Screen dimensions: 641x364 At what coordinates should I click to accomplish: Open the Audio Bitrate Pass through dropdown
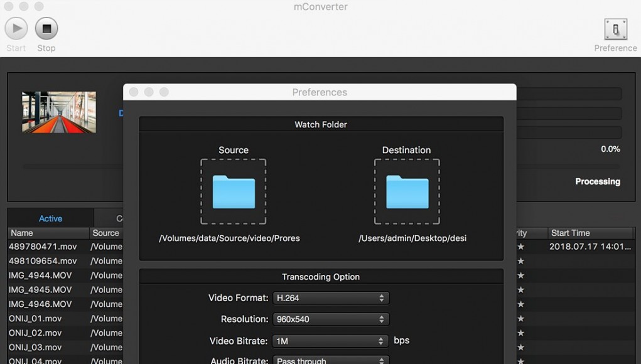pyautogui.click(x=331, y=360)
